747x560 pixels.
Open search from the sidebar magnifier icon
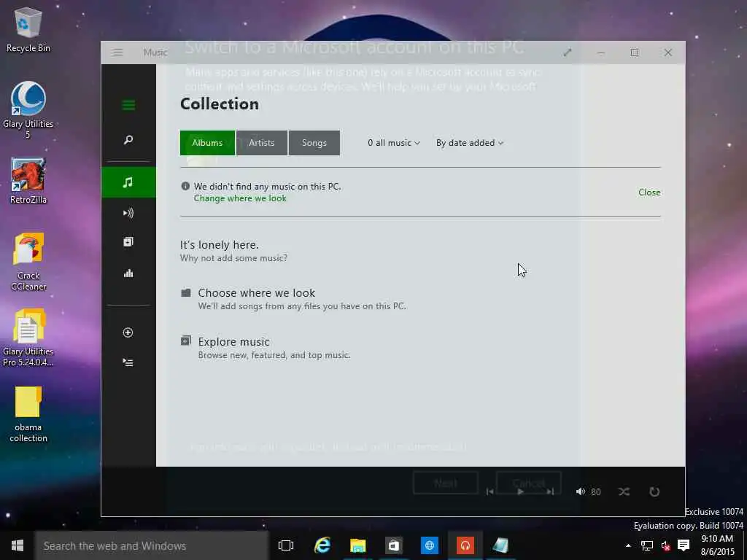tap(128, 140)
